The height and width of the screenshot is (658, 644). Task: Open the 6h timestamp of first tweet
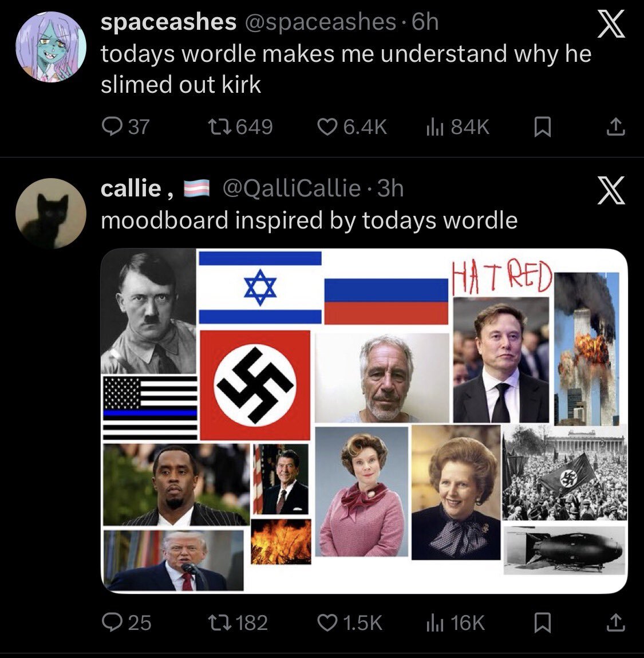[x=425, y=23]
